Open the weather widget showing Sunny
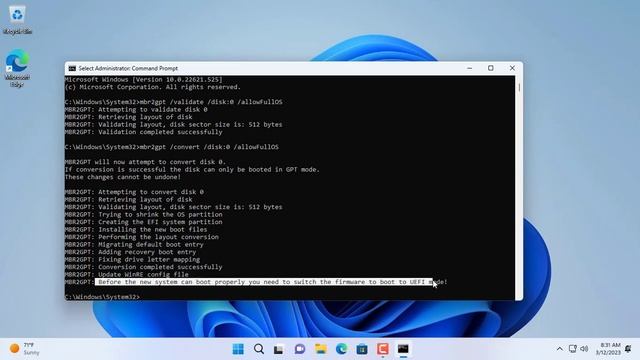 coord(24,349)
